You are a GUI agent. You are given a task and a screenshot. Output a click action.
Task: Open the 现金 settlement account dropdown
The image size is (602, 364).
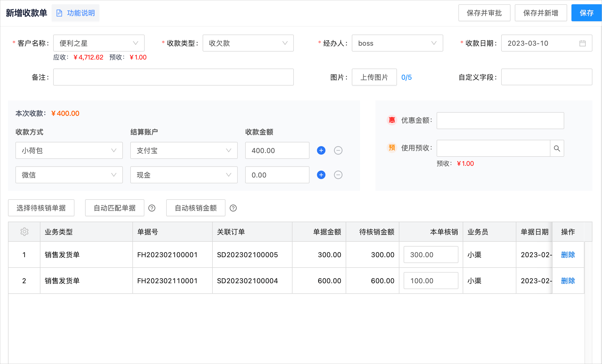pyautogui.click(x=184, y=175)
